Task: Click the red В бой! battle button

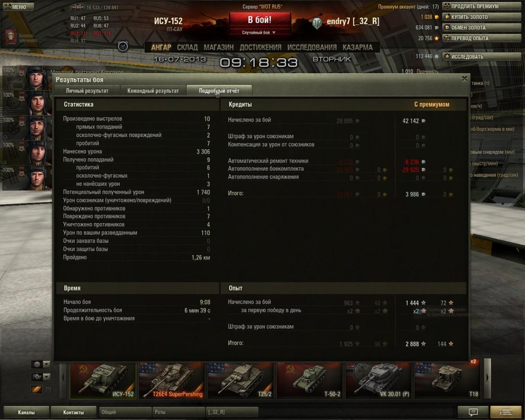Action: (259, 20)
